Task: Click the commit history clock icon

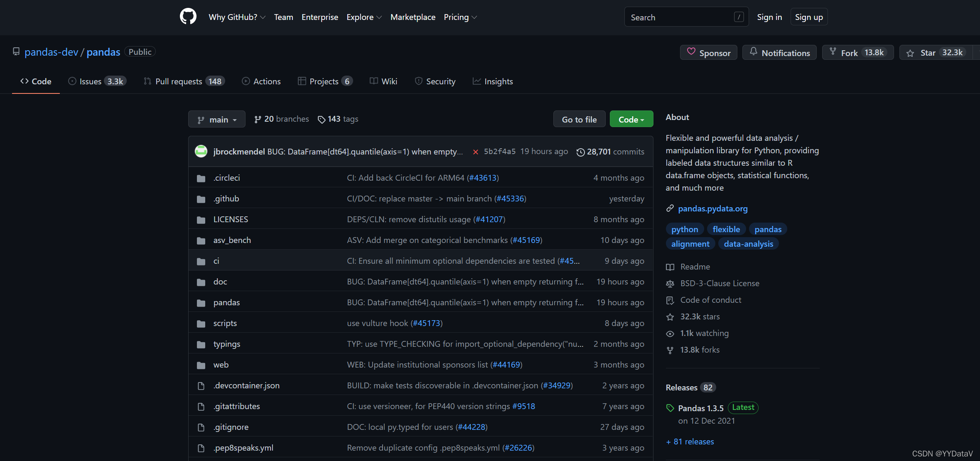Action: tap(580, 152)
